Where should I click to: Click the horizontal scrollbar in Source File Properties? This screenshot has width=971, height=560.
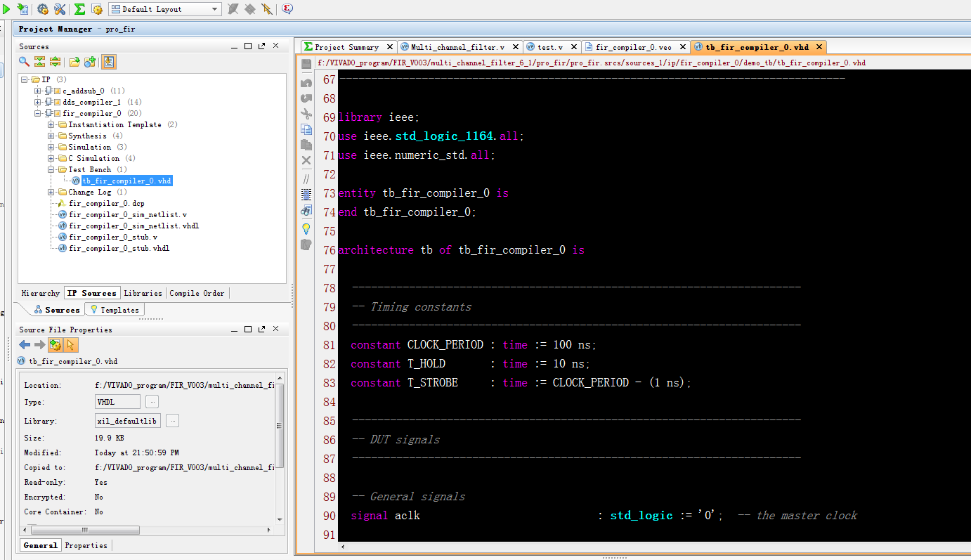point(84,530)
